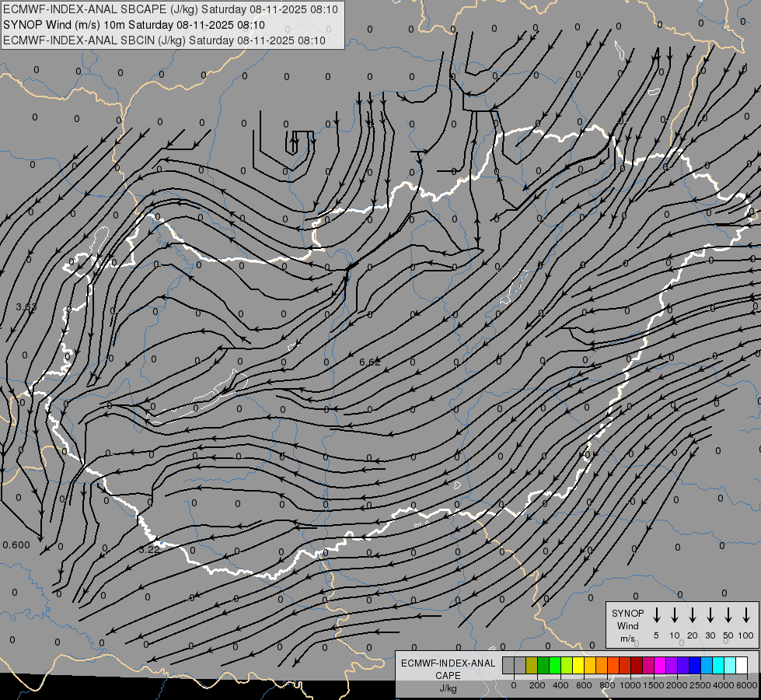Select the bright green CAPE color swatch

click(x=555, y=665)
